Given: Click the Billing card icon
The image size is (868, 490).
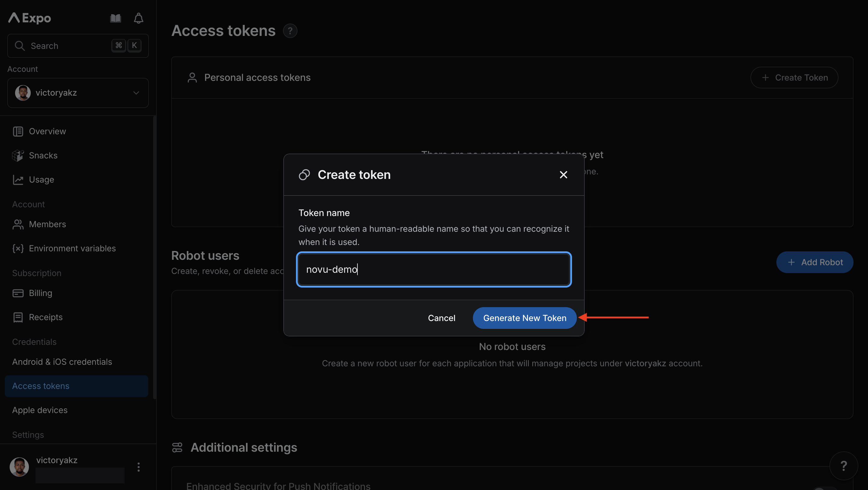Looking at the screenshot, I should coord(18,293).
